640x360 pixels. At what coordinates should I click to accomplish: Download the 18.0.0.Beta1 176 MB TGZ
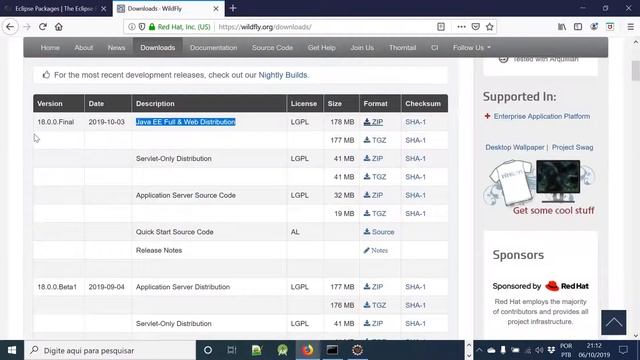(375, 305)
